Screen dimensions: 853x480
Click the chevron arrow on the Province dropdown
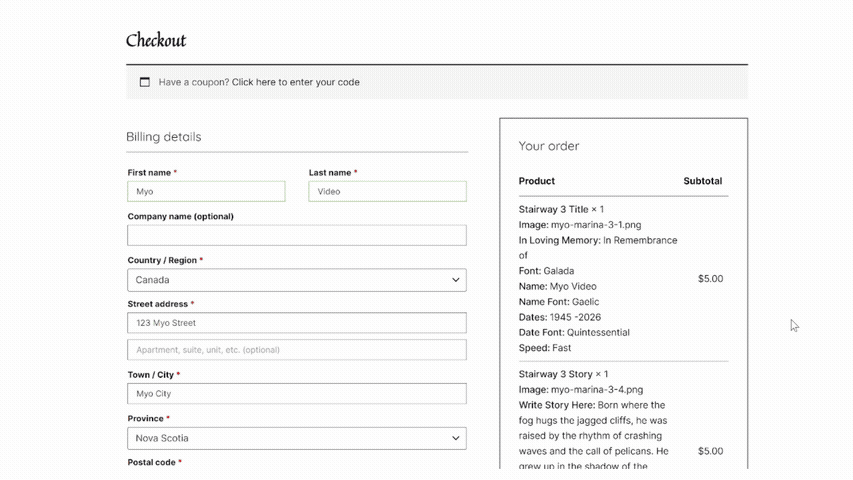[455, 438]
